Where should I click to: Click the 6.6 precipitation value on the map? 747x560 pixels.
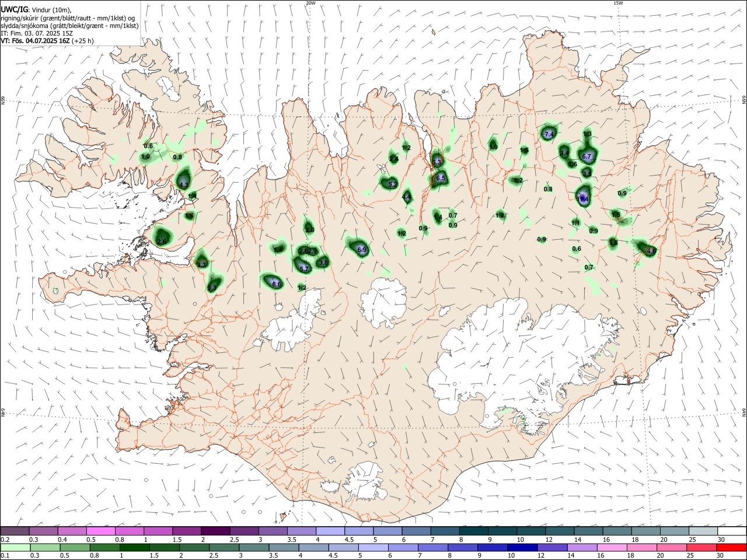click(277, 284)
